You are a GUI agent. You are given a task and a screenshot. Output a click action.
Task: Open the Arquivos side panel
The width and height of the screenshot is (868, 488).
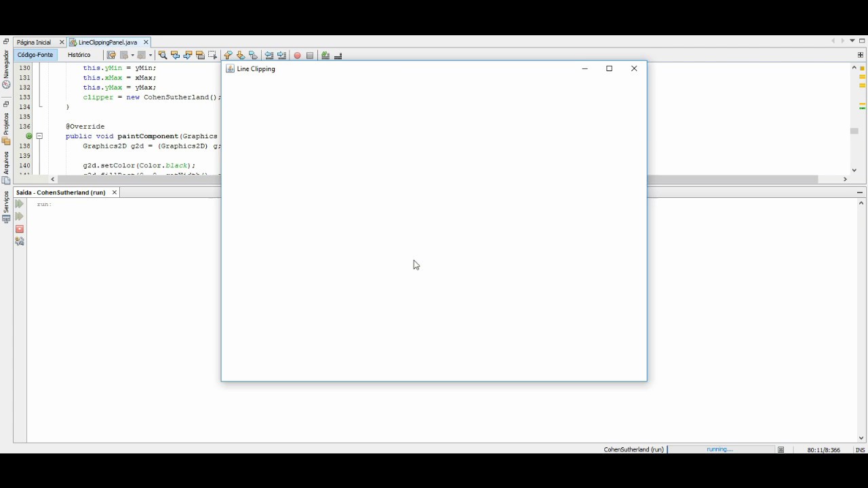point(6,167)
